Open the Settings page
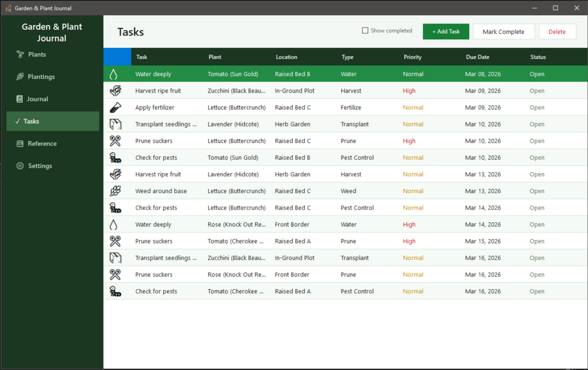The height and width of the screenshot is (370, 588). (x=53, y=166)
